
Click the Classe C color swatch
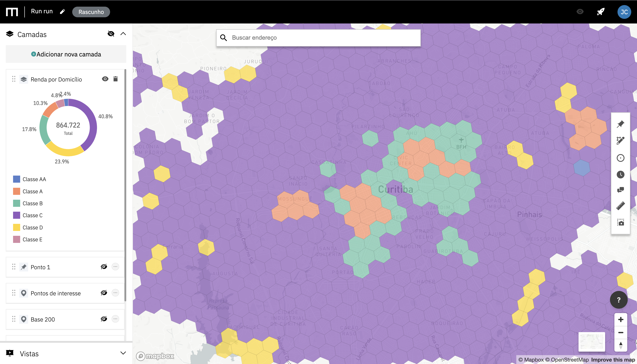coord(17,215)
